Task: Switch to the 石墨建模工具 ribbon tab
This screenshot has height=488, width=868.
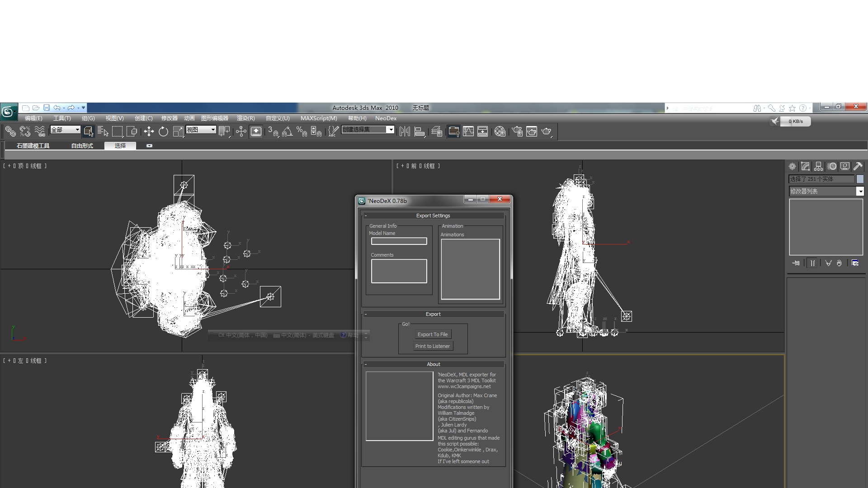Action: coord(33,145)
